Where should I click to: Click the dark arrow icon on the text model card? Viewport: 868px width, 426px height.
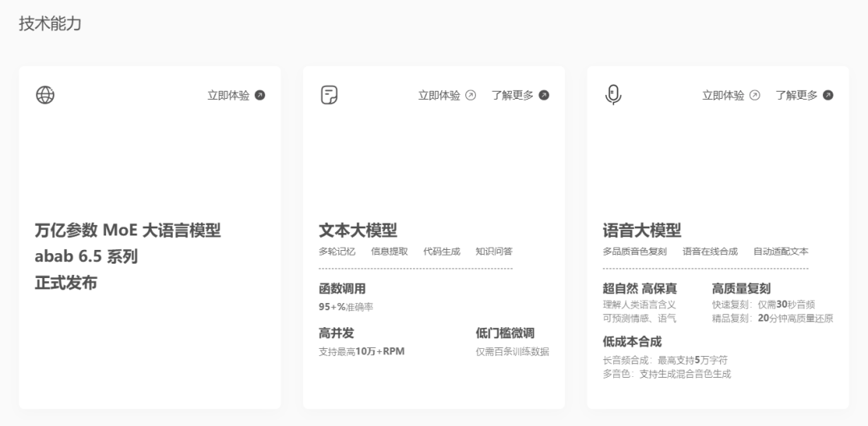pyautogui.click(x=544, y=96)
